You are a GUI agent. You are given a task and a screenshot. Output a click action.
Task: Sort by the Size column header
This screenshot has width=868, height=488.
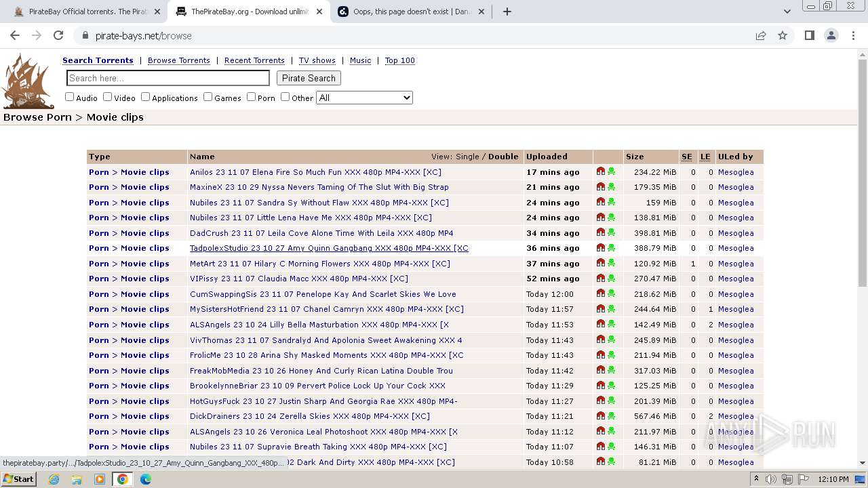click(x=635, y=157)
